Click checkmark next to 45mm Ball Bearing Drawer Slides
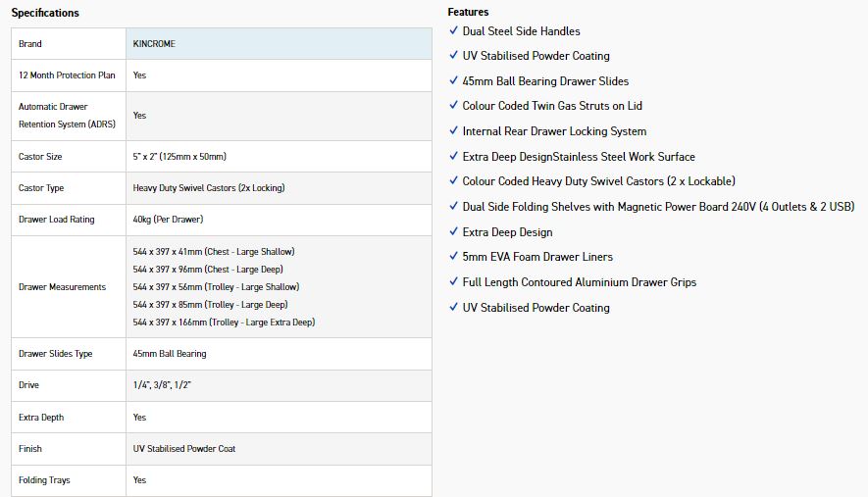 [x=453, y=81]
